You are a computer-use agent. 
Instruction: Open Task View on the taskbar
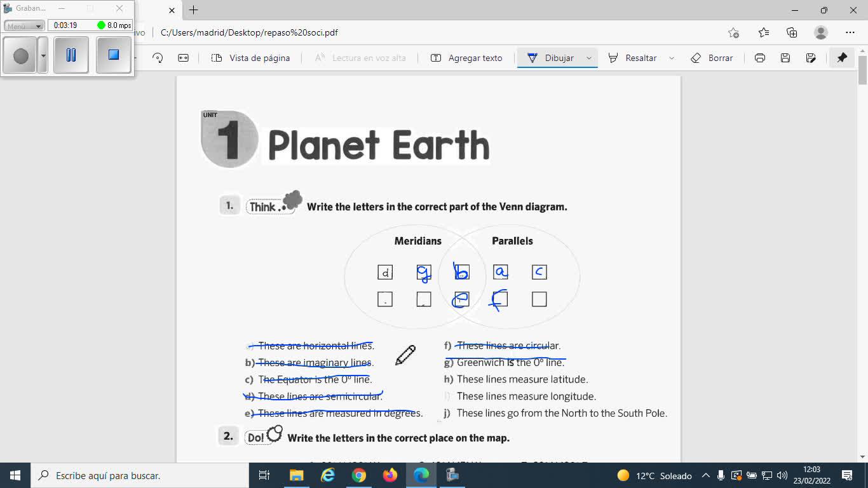(264, 475)
